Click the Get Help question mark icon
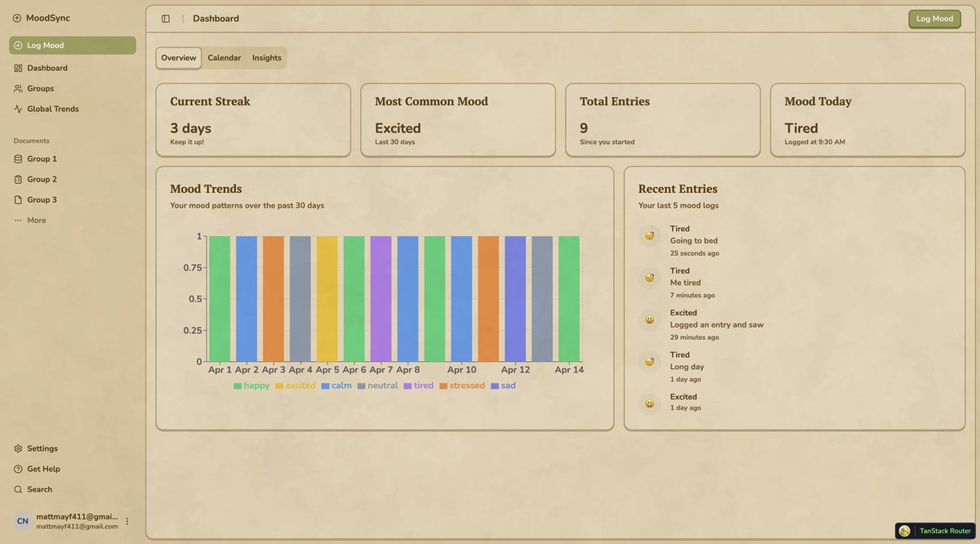The height and width of the screenshot is (544, 980). (18, 469)
